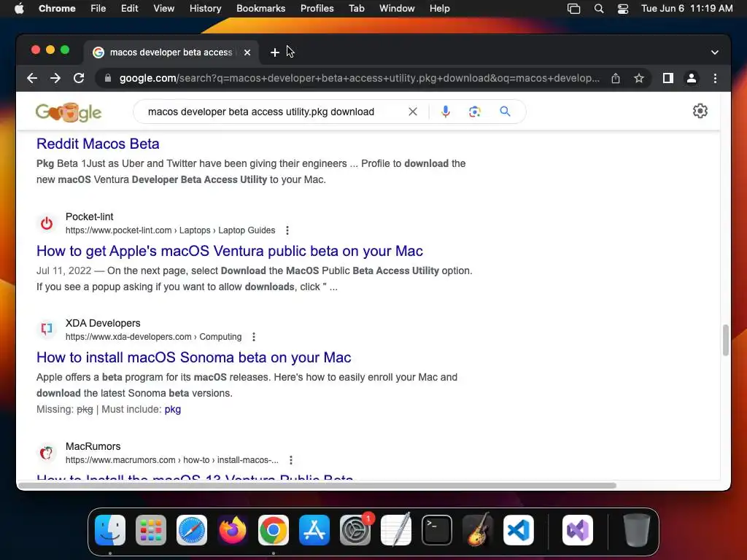Open the Apple menu
747x560 pixels.
(19, 9)
